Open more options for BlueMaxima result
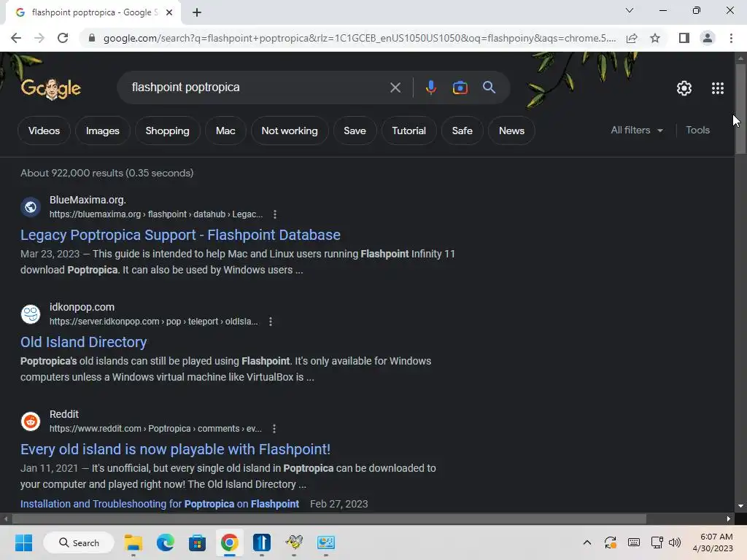This screenshot has height=560, width=747. pos(275,214)
